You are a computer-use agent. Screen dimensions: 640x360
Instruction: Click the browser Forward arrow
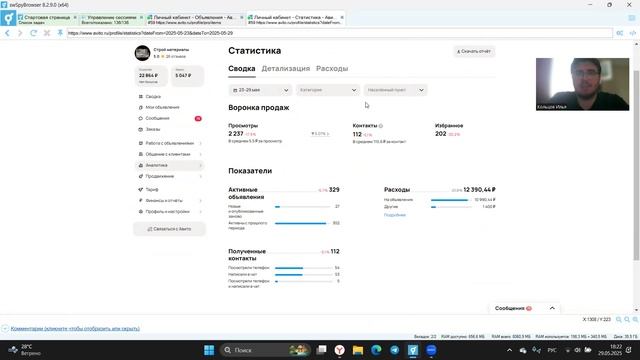coord(20,33)
